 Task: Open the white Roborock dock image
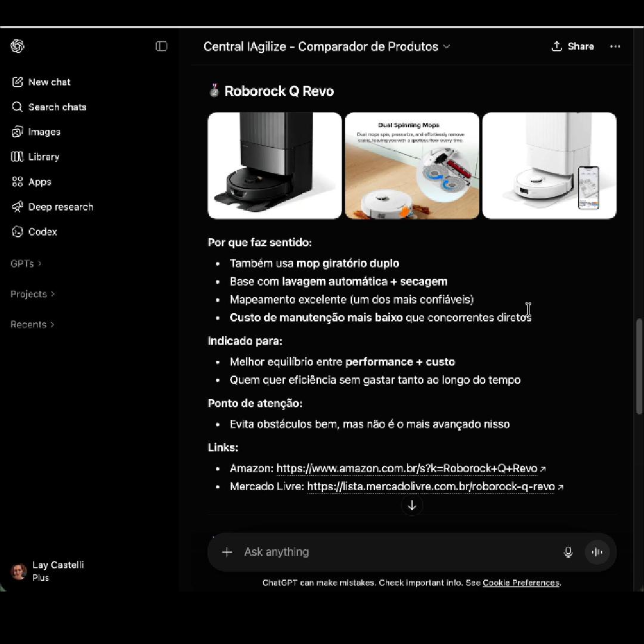[x=549, y=166]
